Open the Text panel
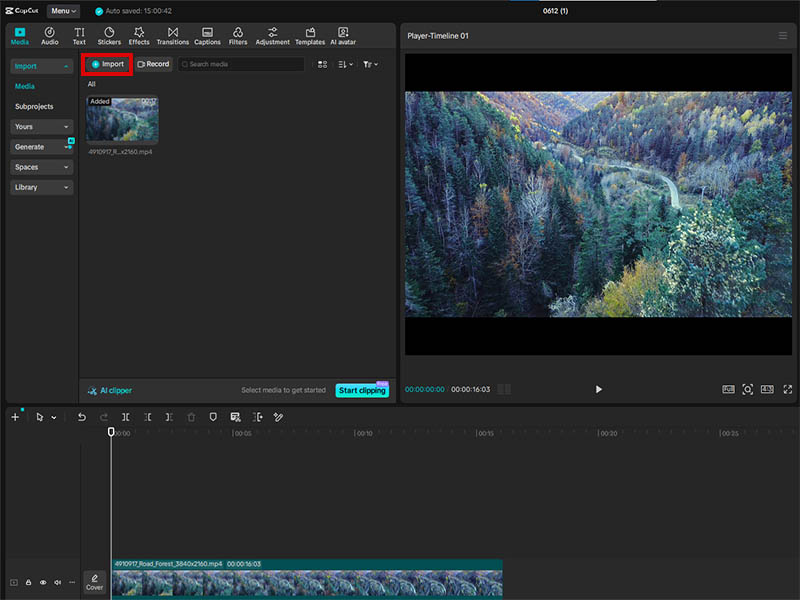The width and height of the screenshot is (800, 600). tap(79, 36)
